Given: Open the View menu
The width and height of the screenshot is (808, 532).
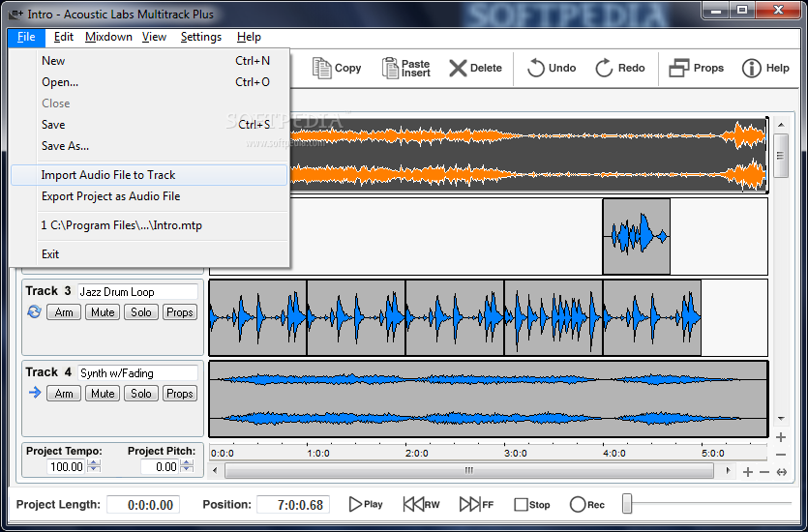Looking at the screenshot, I should 154,37.
